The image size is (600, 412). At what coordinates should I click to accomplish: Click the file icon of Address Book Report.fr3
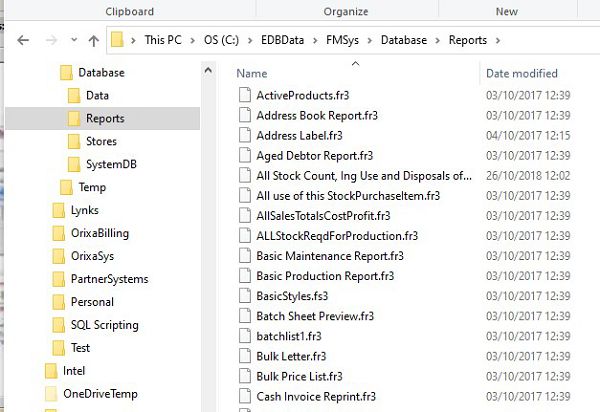pyautogui.click(x=245, y=115)
